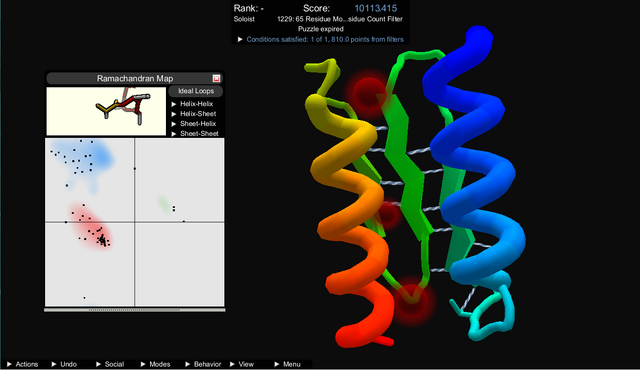The image size is (640, 370).
Task: Expand the Conditions satisfied filter details
Action: click(x=321, y=40)
